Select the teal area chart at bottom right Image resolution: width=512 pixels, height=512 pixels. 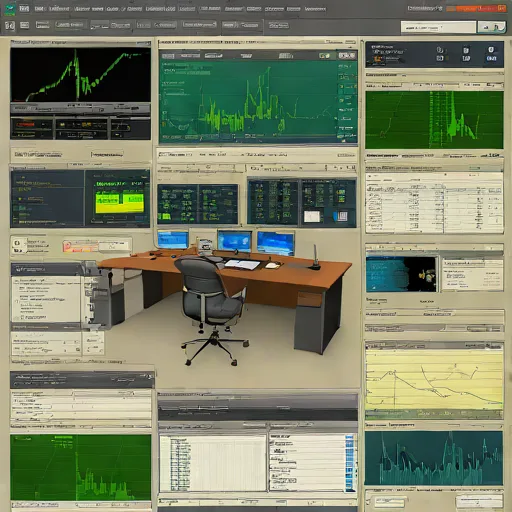click(x=434, y=458)
